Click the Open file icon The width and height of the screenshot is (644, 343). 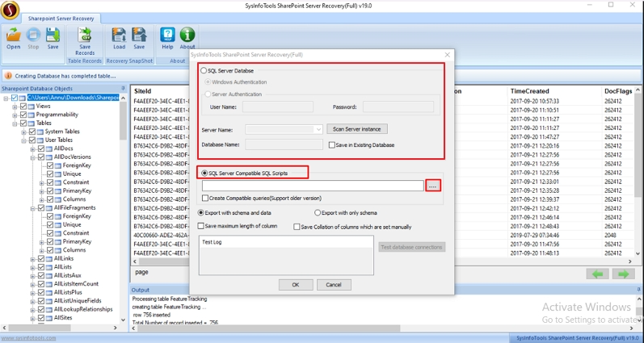point(14,36)
